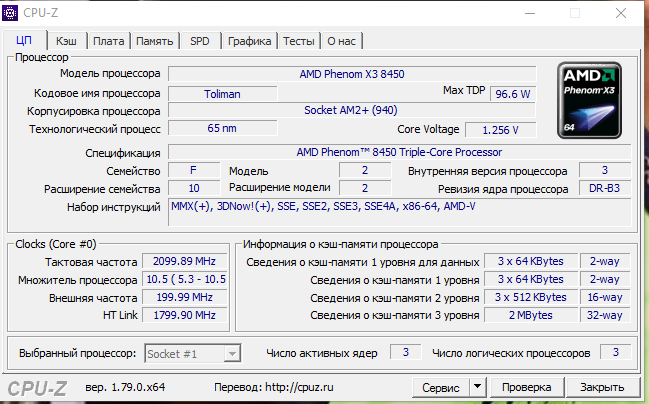Click the family value F
Screen dimensions: 649x404
[x=194, y=170]
